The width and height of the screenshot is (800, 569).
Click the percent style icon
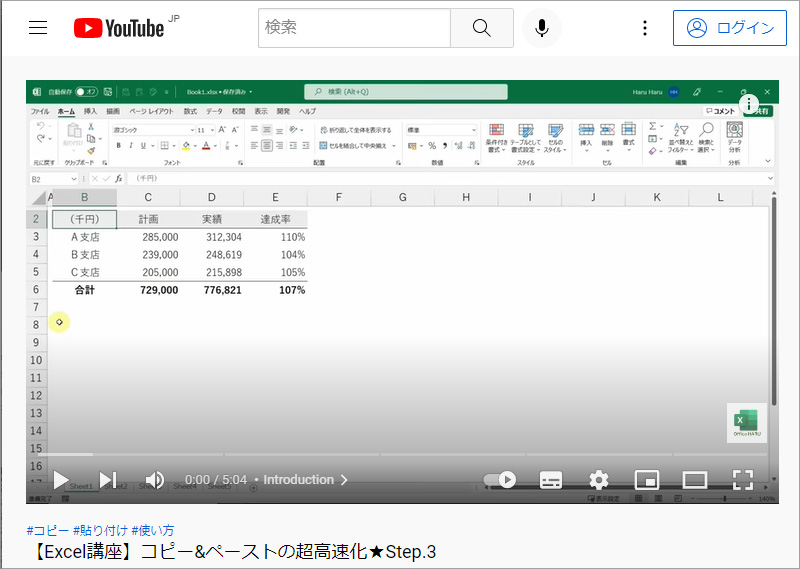pyautogui.click(x=432, y=146)
